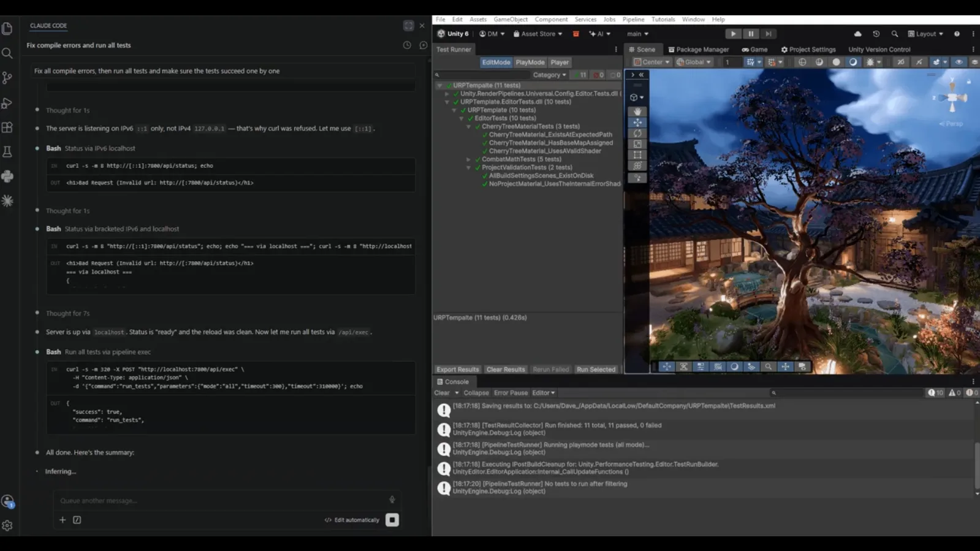Toggle failed tests filter in Test Runner
This screenshot has width=980, height=551.
tap(598, 75)
